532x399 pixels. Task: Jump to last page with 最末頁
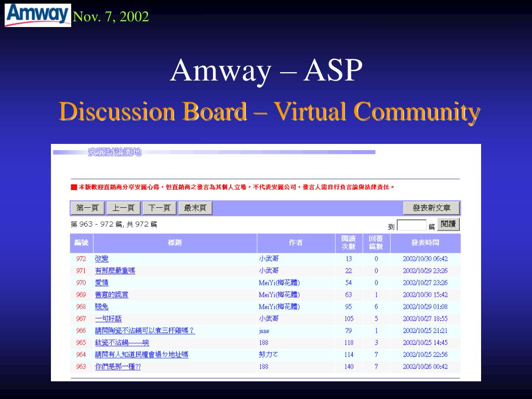[x=195, y=208]
